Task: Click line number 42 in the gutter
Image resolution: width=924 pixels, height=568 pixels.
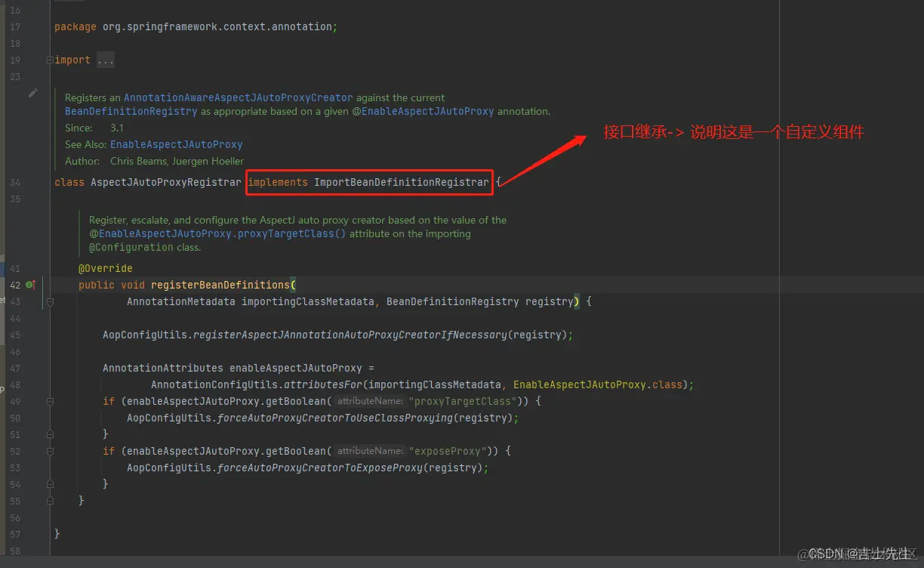Action: (x=15, y=285)
